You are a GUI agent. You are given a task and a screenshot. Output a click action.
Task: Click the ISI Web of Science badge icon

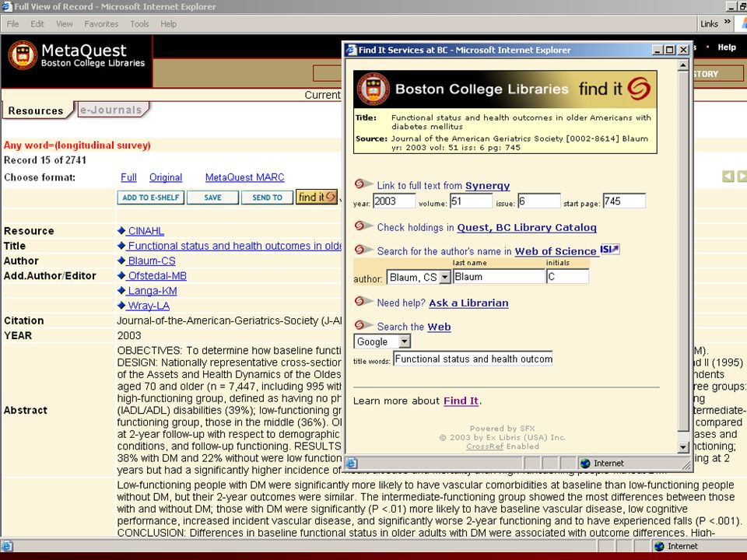[610, 249]
